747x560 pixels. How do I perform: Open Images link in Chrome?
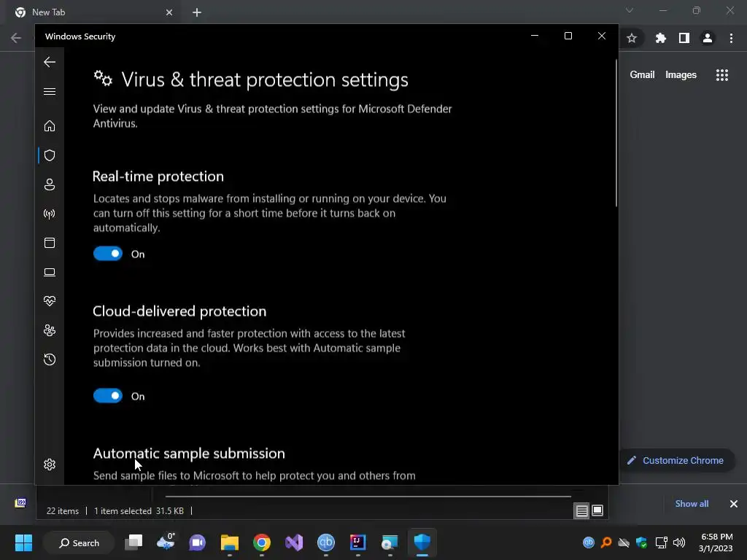pyautogui.click(x=681, y=75)
